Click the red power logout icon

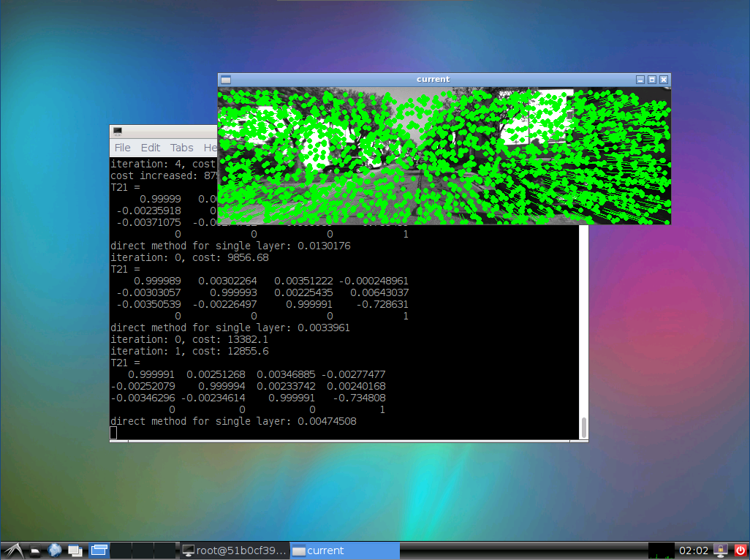(740, 551)
